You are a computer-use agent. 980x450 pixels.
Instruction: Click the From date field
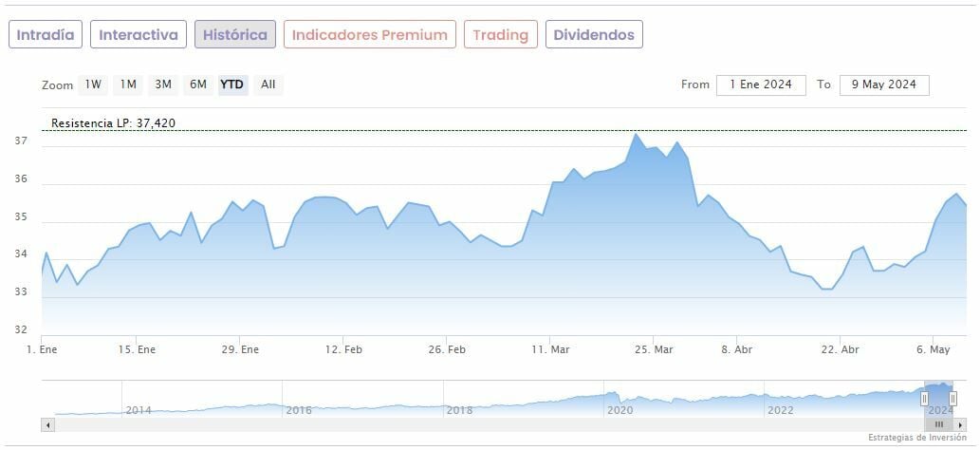click(x=761, y=84)
